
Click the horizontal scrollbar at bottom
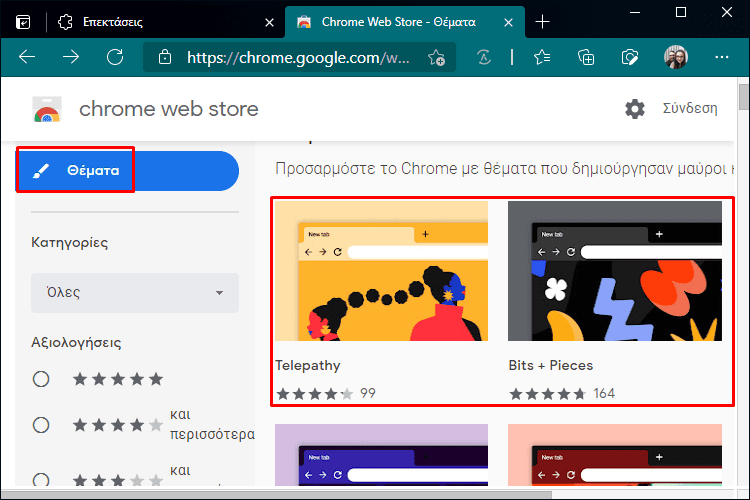point(276,494)
